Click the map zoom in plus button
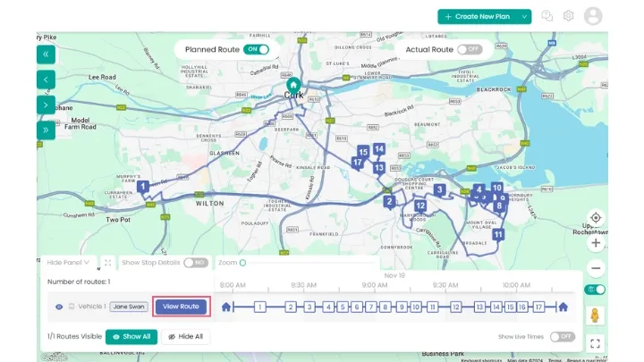 coord(596,243)
